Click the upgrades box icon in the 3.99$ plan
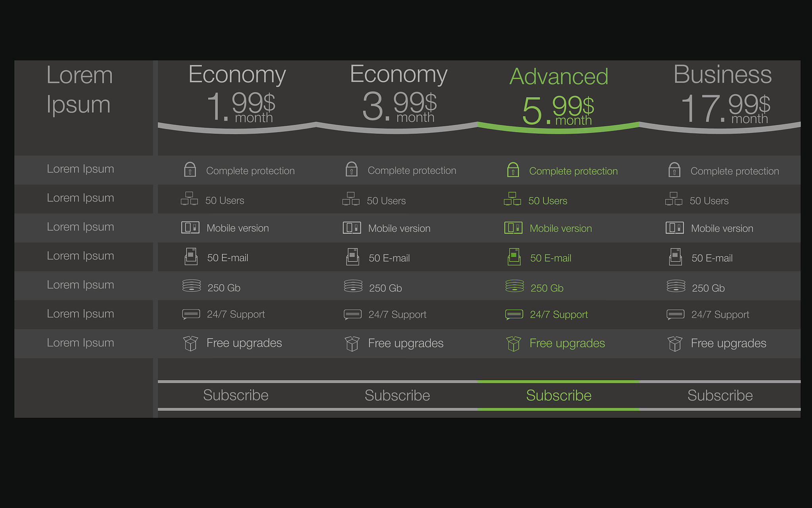Image resolution: width=812 pixels, height=508 pixels. [x=352, y=343]
